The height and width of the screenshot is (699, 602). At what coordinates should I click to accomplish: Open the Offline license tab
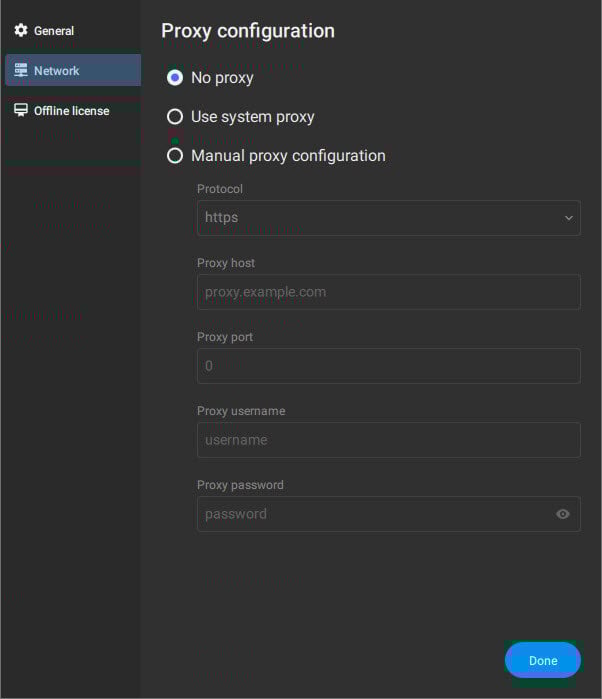point(71,111)
